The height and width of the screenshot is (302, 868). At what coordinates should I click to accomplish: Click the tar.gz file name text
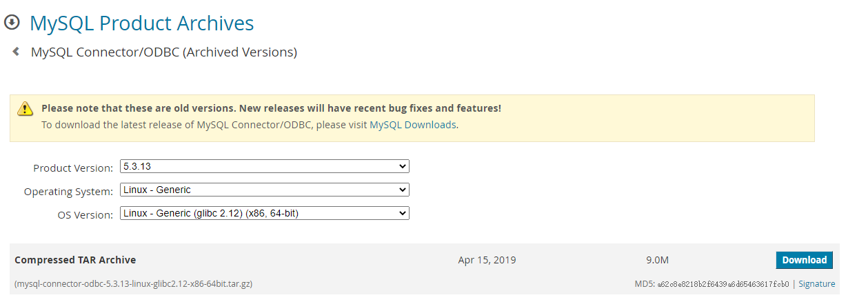coord(133,283)
